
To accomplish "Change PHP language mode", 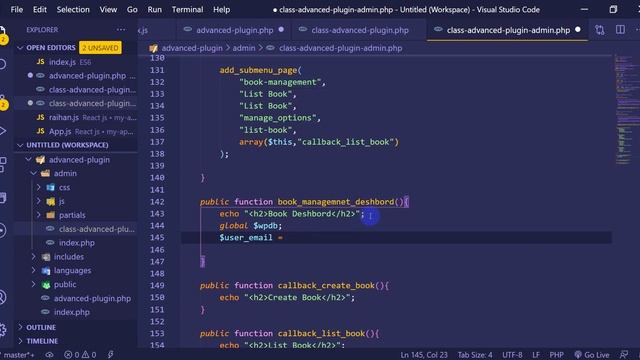I will [556, 355].
